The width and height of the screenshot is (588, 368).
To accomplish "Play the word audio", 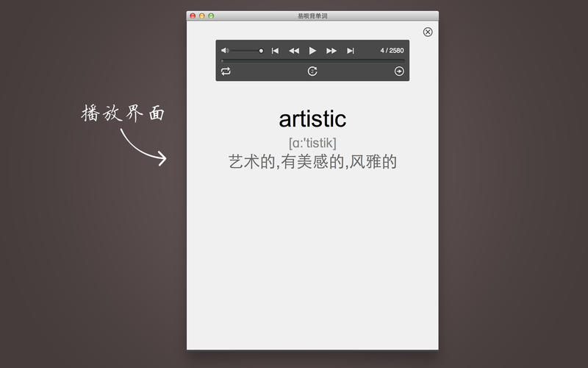I will (x=312, y=51).
